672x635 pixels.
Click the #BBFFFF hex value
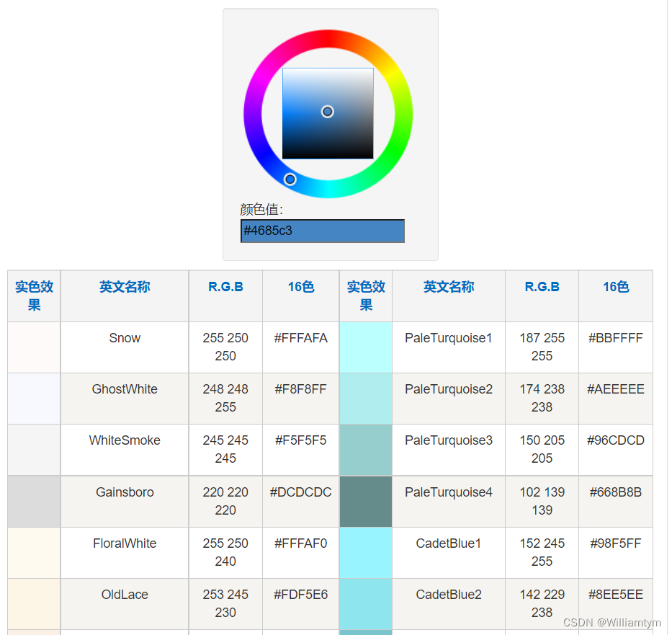click(616, 338)
